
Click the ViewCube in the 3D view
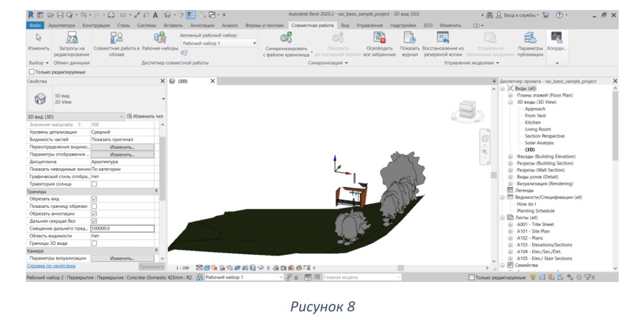coord(467,109)
